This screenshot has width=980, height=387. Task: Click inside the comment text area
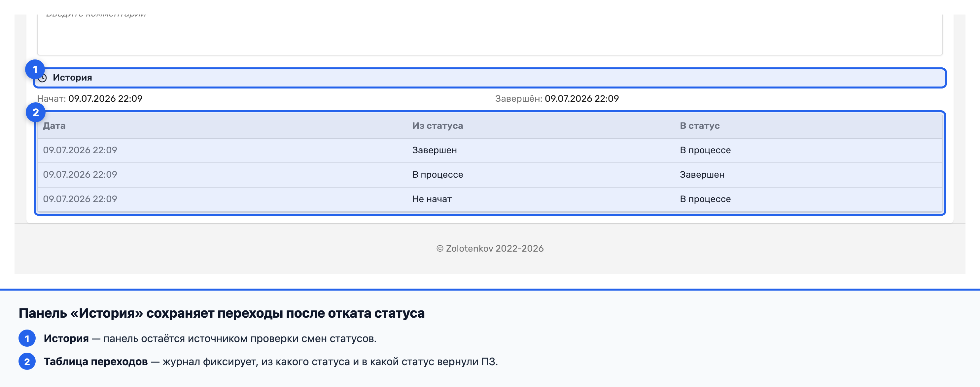(x=490, y=34)
